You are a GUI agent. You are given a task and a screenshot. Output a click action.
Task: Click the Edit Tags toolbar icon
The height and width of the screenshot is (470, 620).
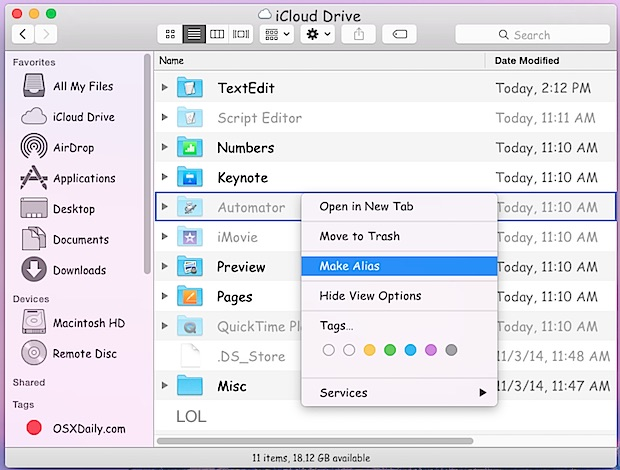[399, 34]
